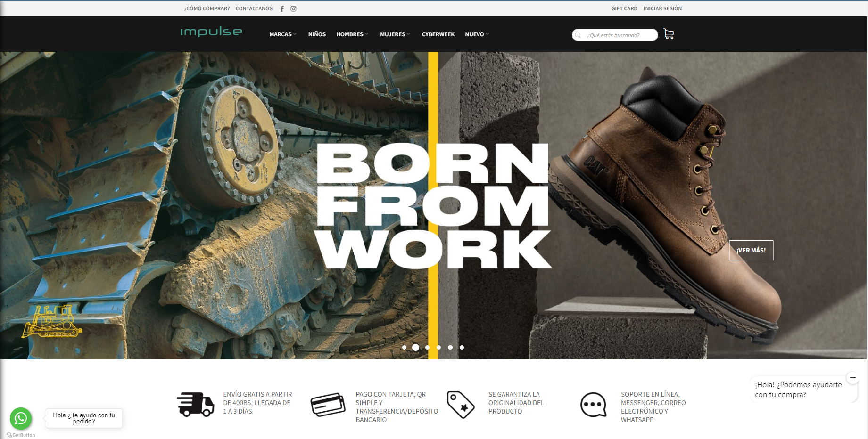868x439 pixels.
Task: Minimize the help chat bubble
Action: [x=852, y=377]
